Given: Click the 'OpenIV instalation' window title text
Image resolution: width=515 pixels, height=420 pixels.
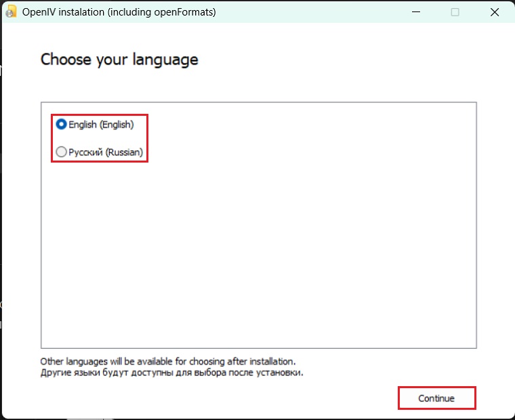Looking at the screenshot, I should click(x=119, y=12).
